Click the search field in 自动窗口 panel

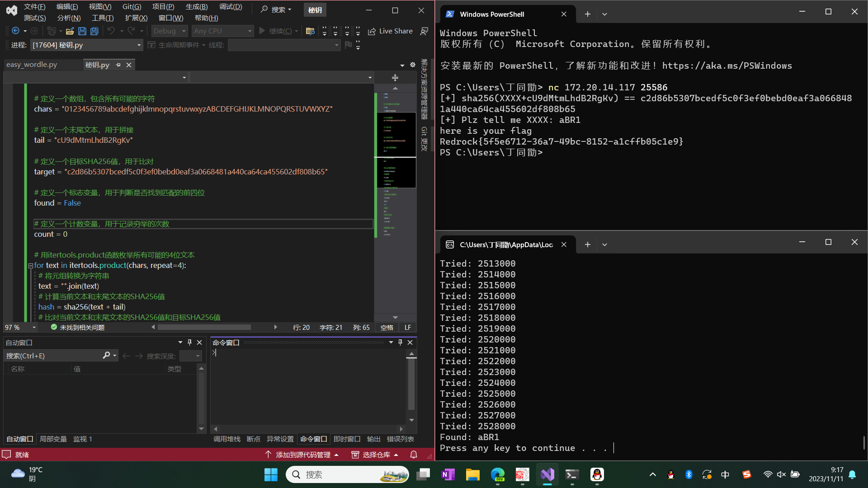pyautogui.click(x=54, y=356)
